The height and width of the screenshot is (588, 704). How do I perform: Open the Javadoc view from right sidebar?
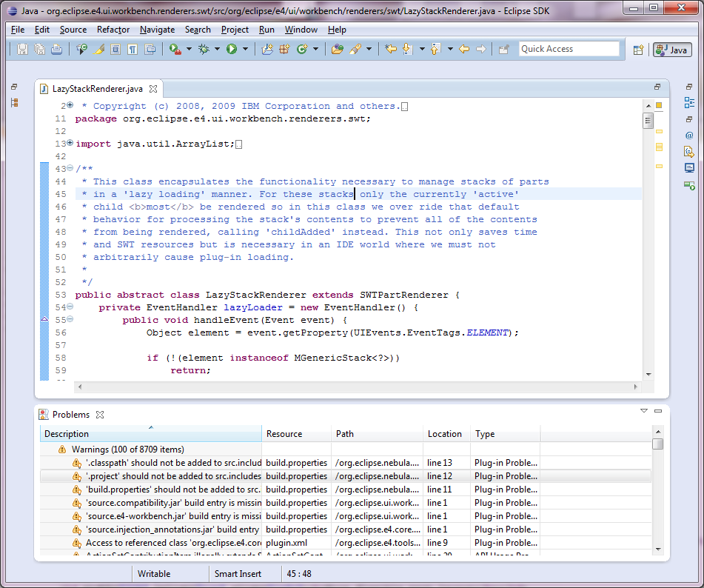(690, 136)
